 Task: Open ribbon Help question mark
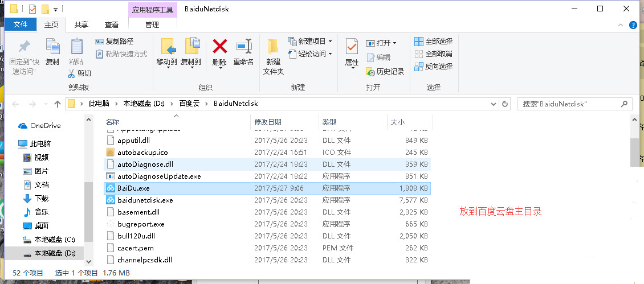click(x=633, y=25)
